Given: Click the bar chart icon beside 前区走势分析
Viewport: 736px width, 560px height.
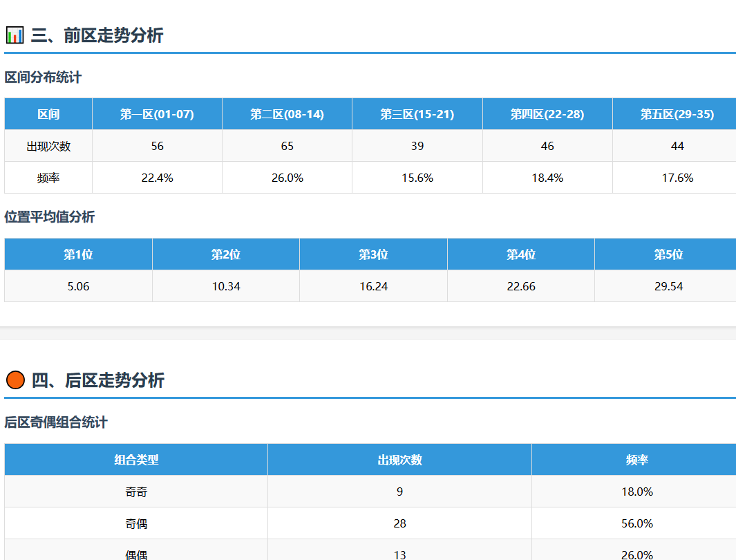Looking at the screenshot, I should click(x=15, y=35).
